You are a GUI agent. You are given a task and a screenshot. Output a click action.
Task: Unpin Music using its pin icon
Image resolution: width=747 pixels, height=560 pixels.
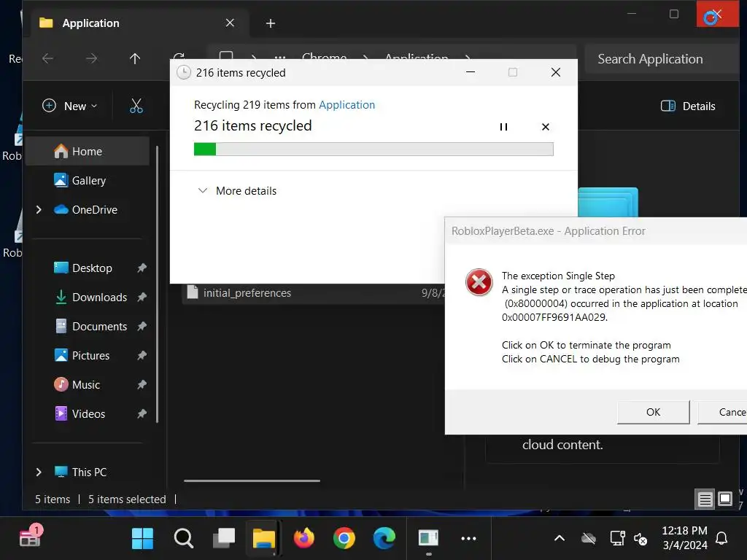142,384
